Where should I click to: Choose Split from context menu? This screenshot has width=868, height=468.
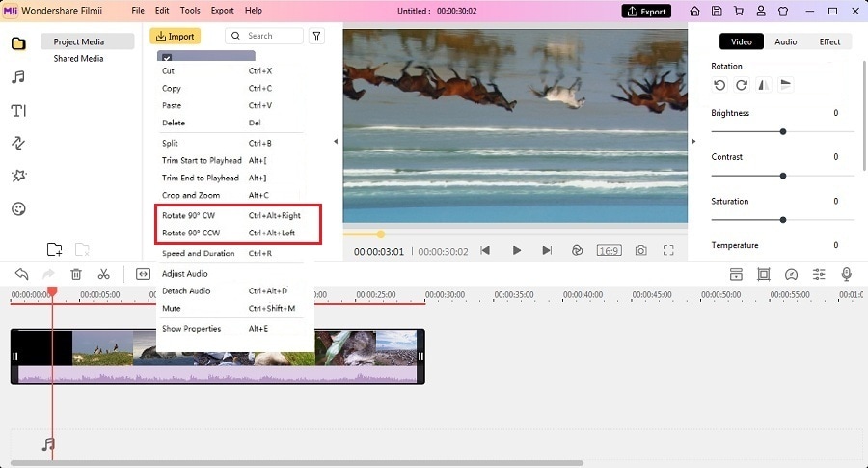click(x=231, y=143)
